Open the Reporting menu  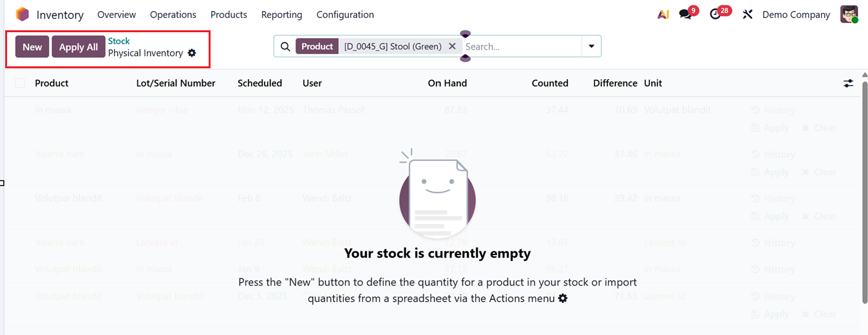tap(281, 14)
